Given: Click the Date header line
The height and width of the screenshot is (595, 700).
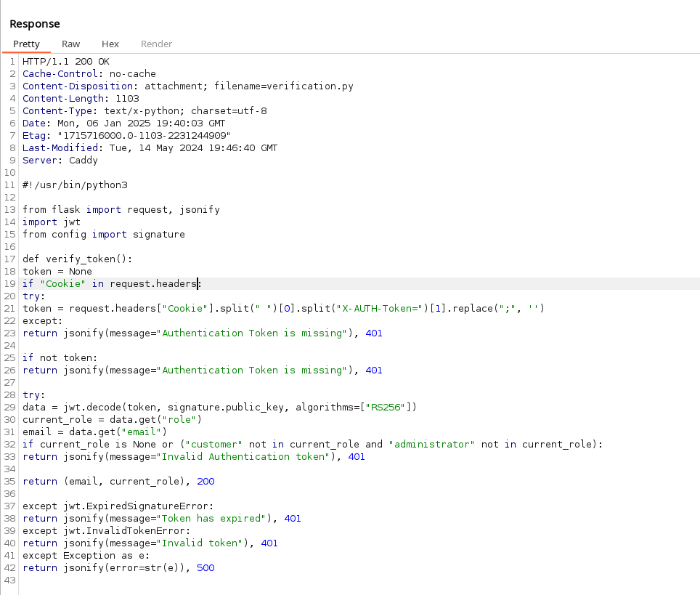Looking at the screenshot, I should [124, 124].
